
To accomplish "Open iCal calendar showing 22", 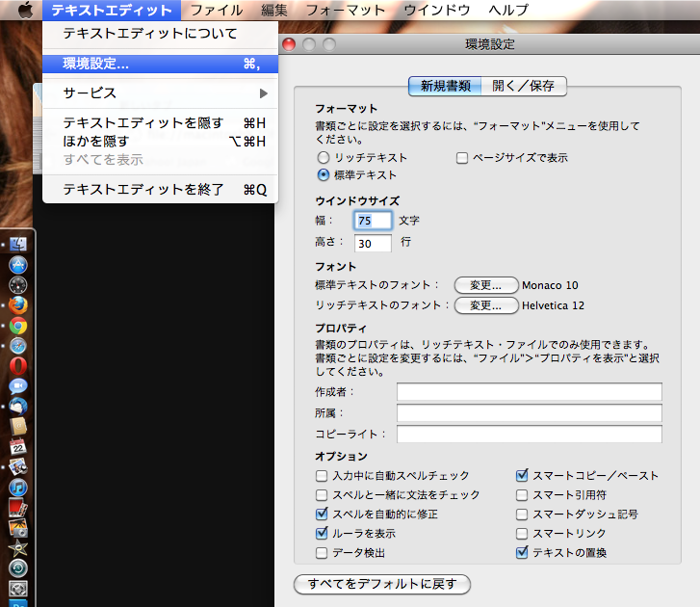I will (x=18, y=447).
